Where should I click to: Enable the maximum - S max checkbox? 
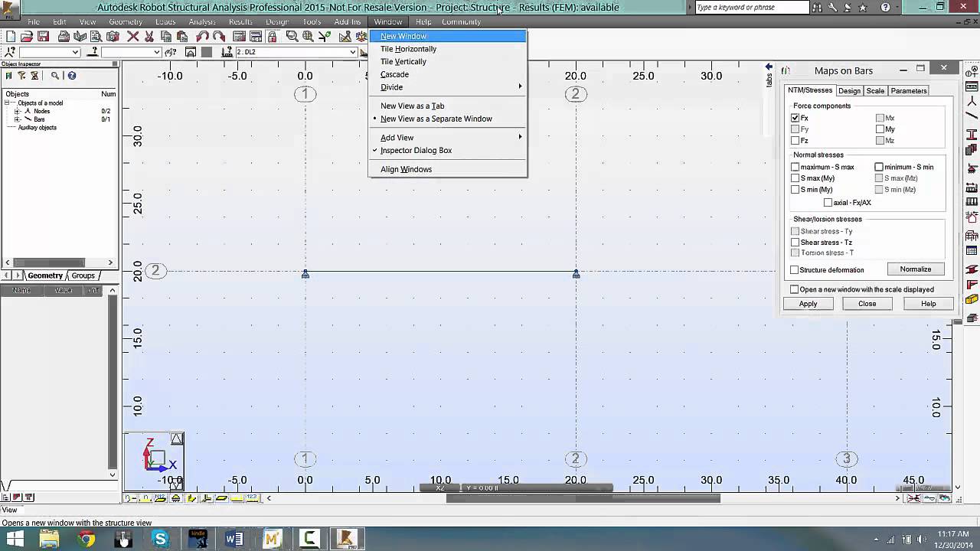[795, 167]
